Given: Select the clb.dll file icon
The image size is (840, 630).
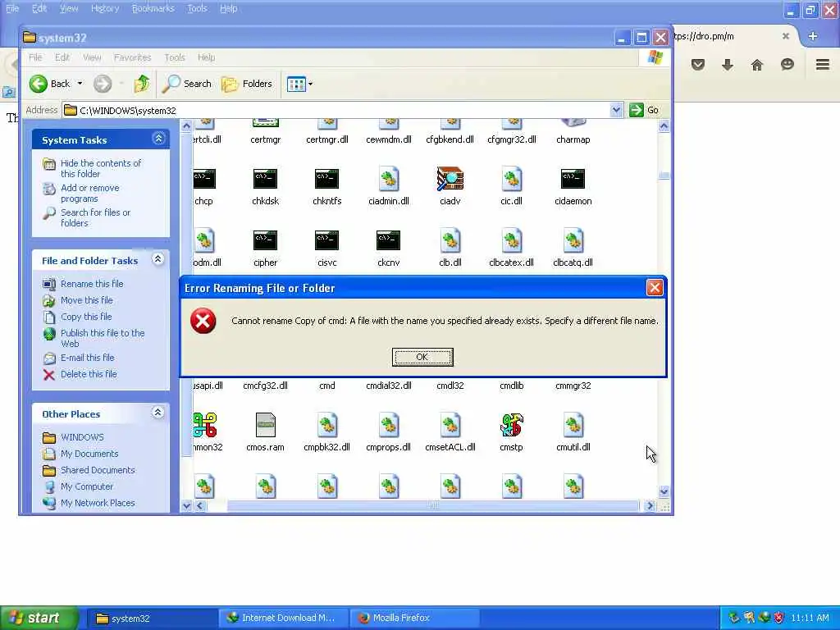Looking at the screenshot, I should 450,240.
